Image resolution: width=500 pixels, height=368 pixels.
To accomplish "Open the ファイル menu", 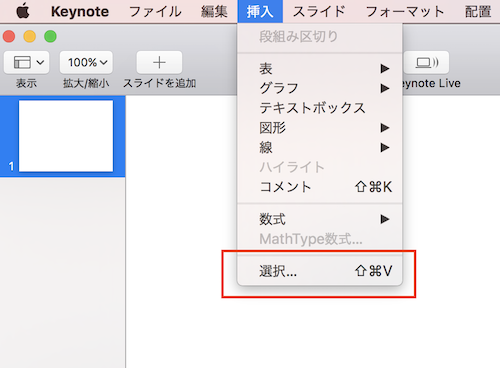I will click(155, 12).
